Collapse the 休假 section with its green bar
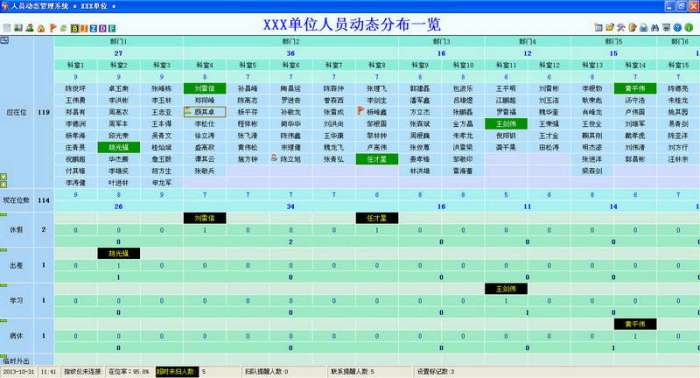Screen dimensions: 700x378 coord(4,215)
